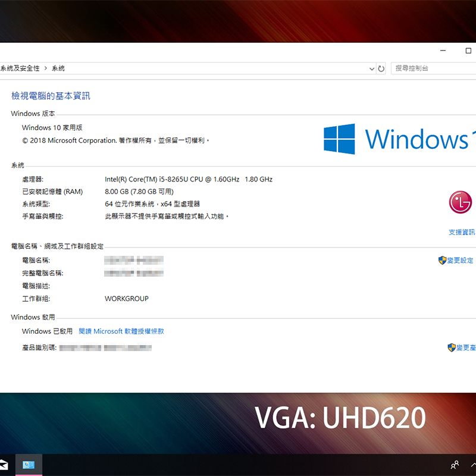Screen dimensions: 476x476
Task: Open the 支援資訊 link
Action: coord(462,232)
